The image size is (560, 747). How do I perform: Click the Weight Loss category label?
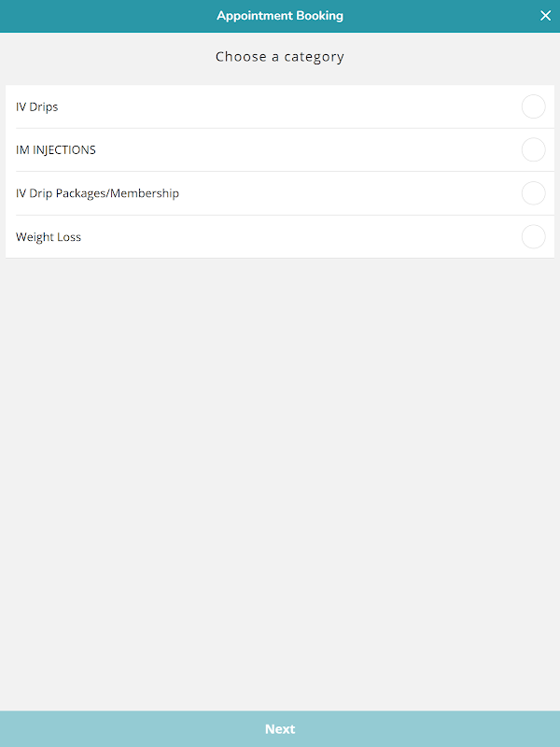pos(49,237)
